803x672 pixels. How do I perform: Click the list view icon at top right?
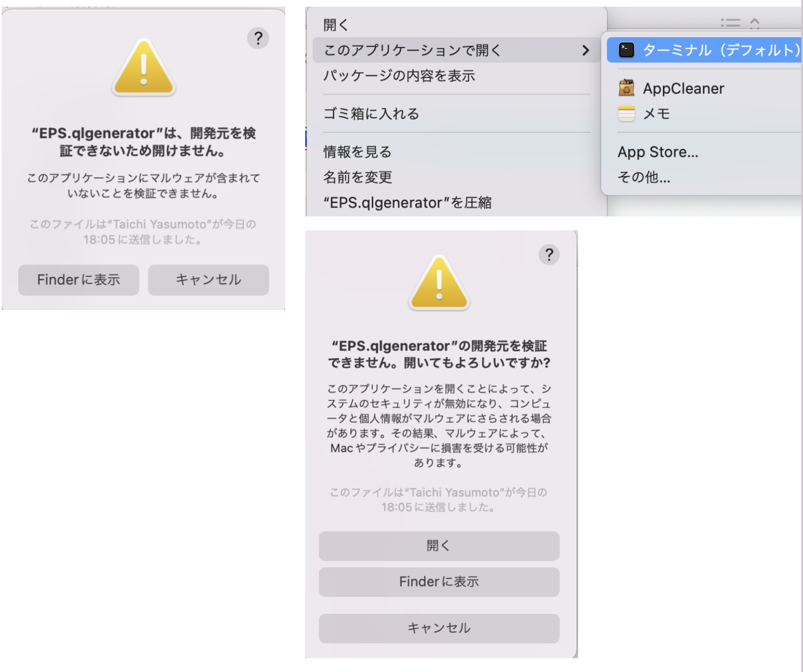tap(730, 23)
